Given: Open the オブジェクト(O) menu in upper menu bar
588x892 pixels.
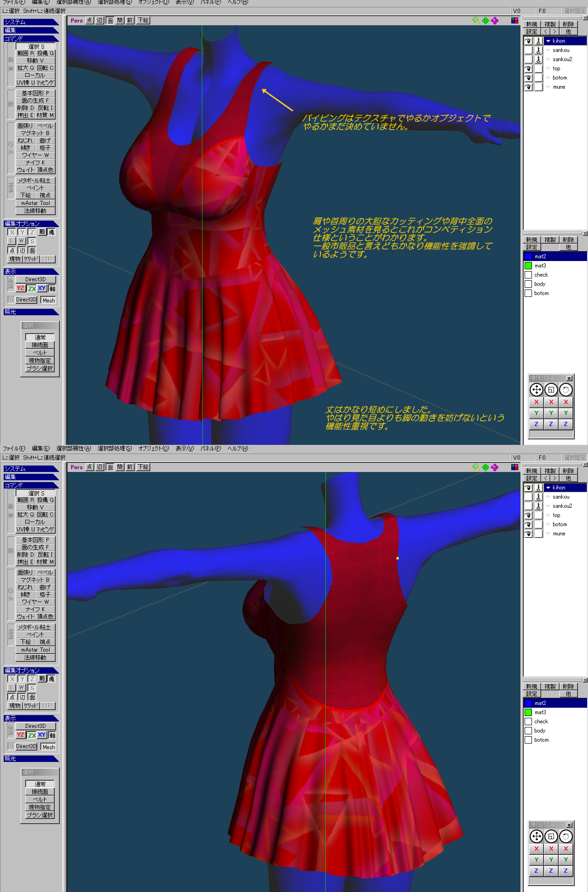Looking at the screenshot, I should [153, 2].
